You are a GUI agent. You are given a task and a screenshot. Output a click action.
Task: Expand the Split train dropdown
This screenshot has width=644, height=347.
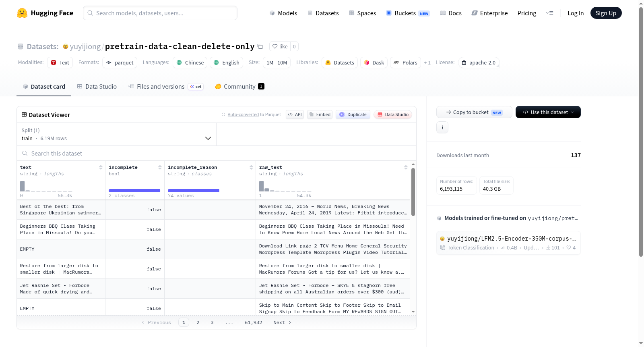116,134
